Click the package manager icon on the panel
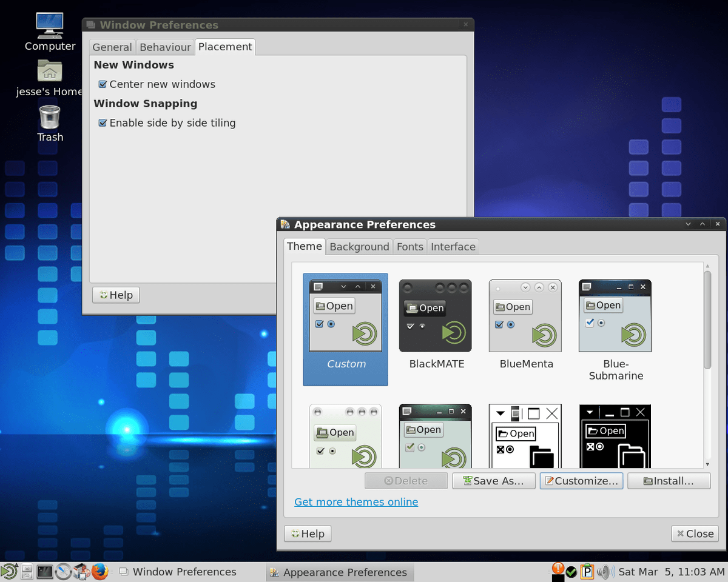 pos(81,571)
